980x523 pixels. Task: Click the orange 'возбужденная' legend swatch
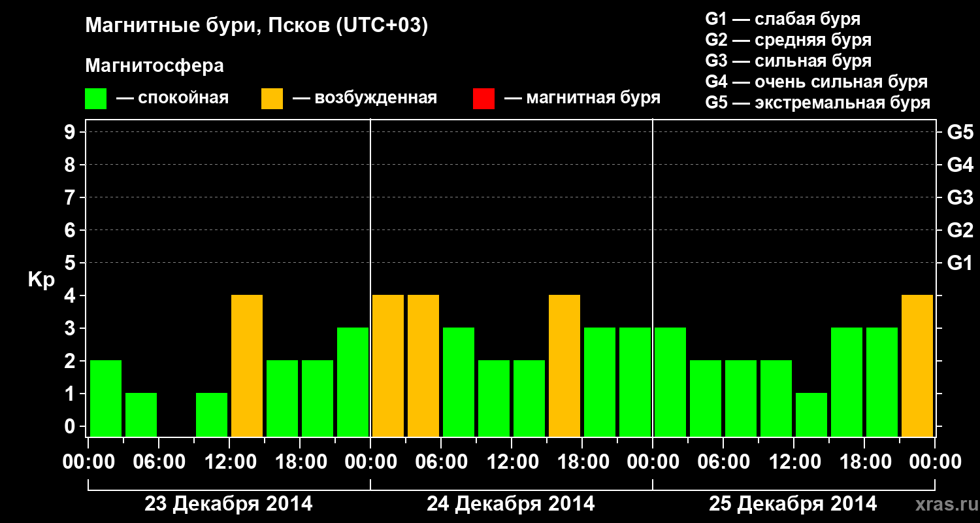tap(272, 99)
